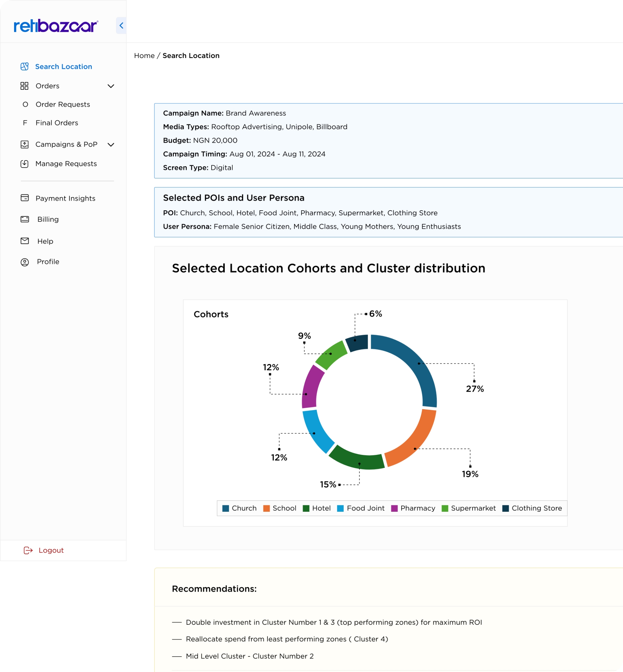Click the retibazaar logo
623x672 pixels.
56,25
